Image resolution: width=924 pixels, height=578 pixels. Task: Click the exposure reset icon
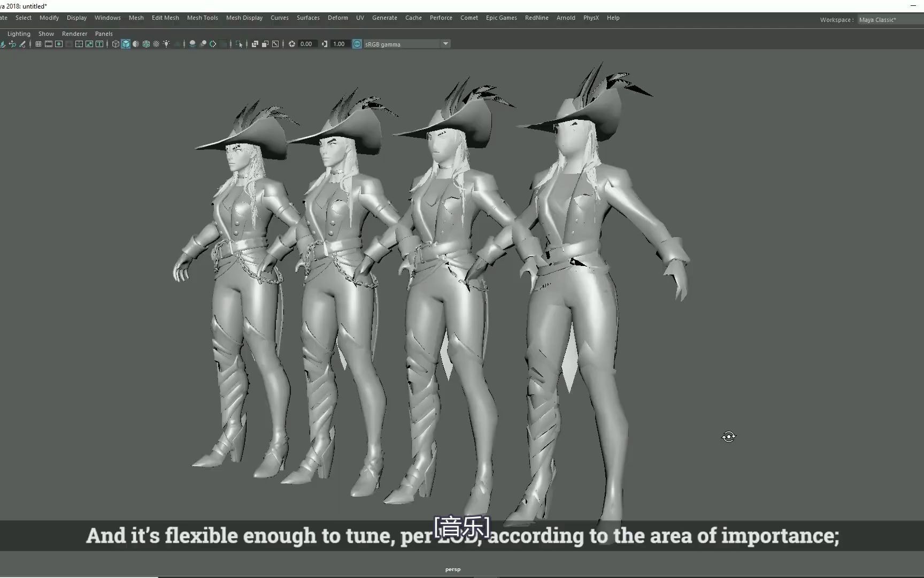pyautogui.click(x=292, y=44)
